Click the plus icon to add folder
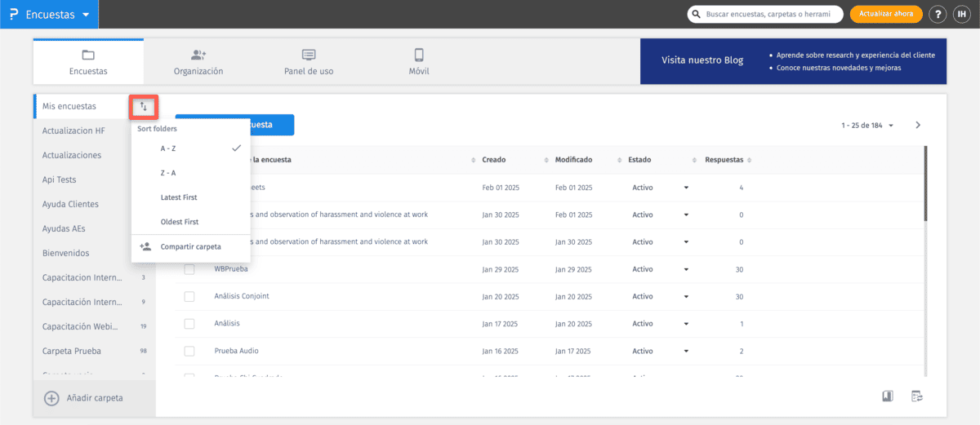980x425 pixels. click(51, 398)
